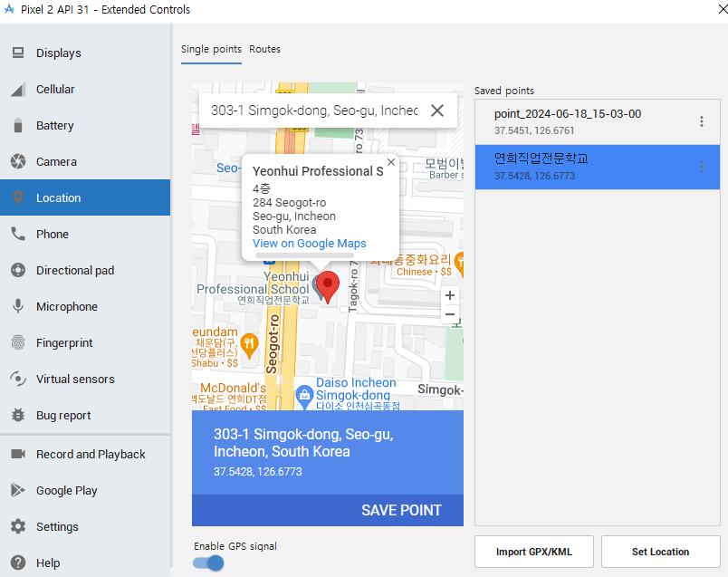Screen dimensions: 728x577
Task: Zoom out on the map with minus button
Action: pyautogui.click(x=450, y=314)
